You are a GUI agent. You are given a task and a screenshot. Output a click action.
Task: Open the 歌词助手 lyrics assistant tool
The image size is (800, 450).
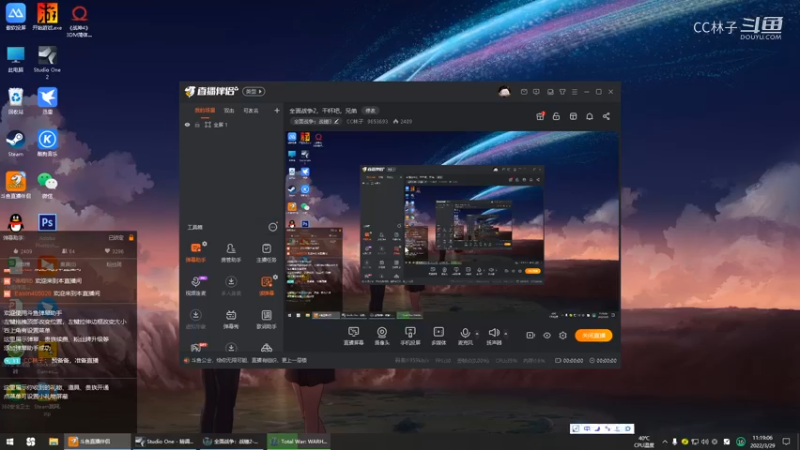pos(266,319)
